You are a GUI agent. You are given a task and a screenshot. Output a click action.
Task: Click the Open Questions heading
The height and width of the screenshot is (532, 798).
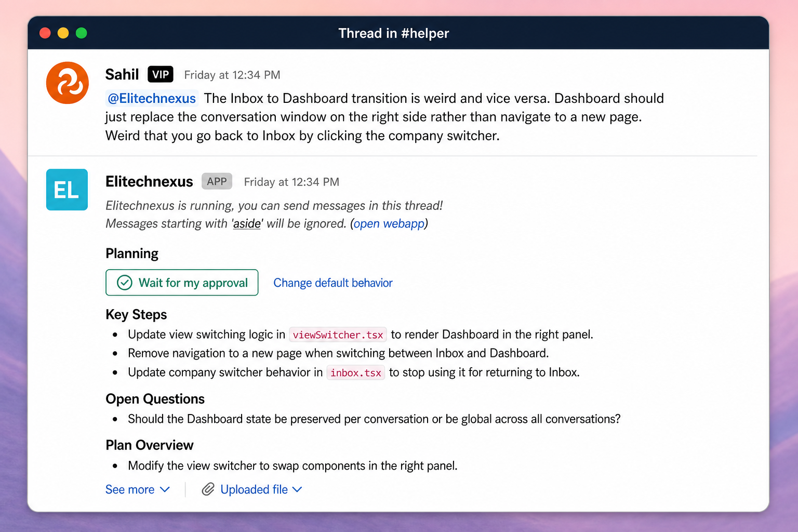(155, 399)
